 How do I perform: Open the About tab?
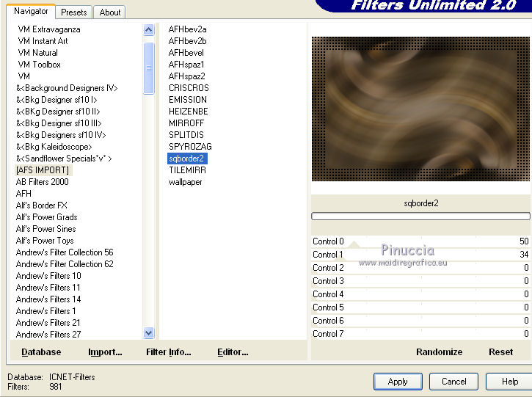pos(110,12)
